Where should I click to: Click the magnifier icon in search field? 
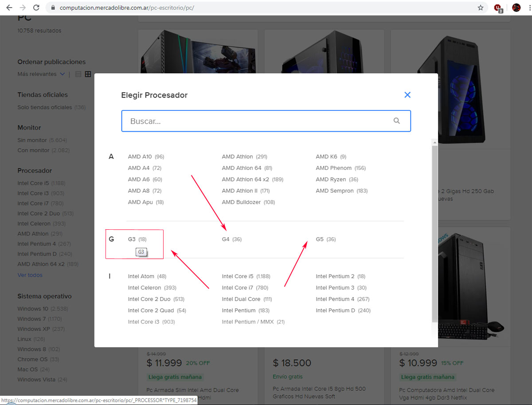pos(396,121)
